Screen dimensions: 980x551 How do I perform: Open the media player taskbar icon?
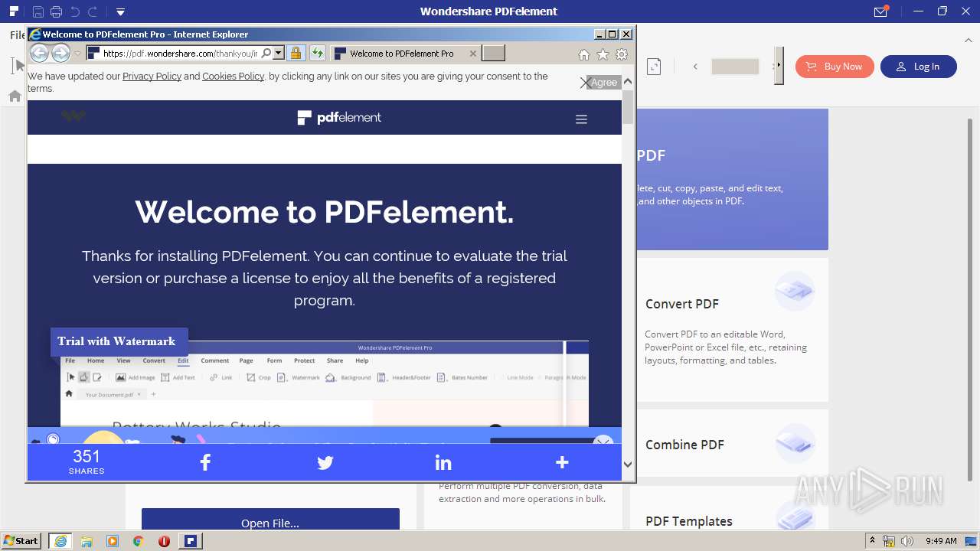click(x=112, y=541)
